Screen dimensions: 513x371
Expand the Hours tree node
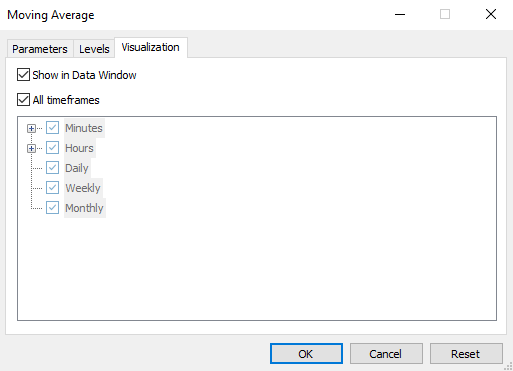pyautogui.click(x=31, y=148)
